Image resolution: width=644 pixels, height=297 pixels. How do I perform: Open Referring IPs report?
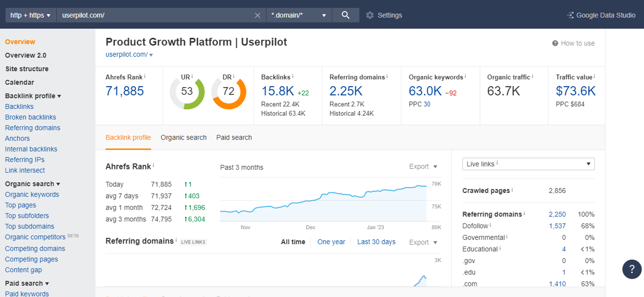click(x=25, y=160)
